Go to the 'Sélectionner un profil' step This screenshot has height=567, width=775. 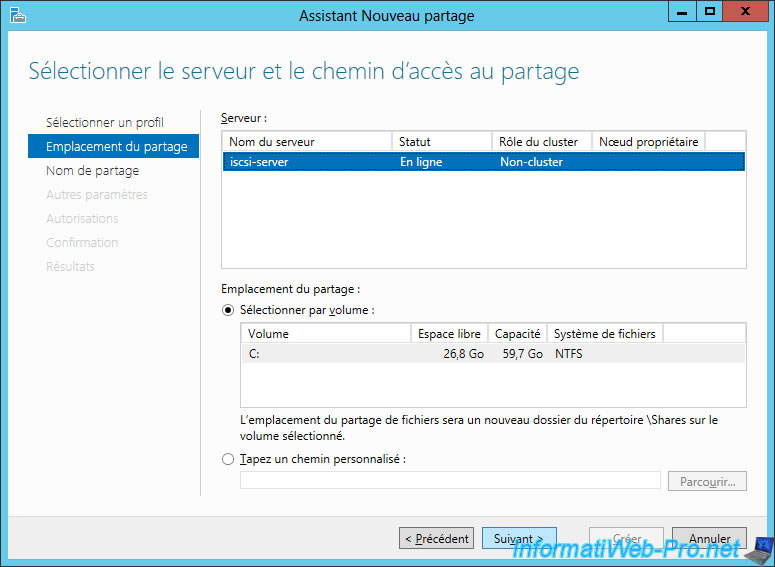pyautogui.click(x=105, y=122)
